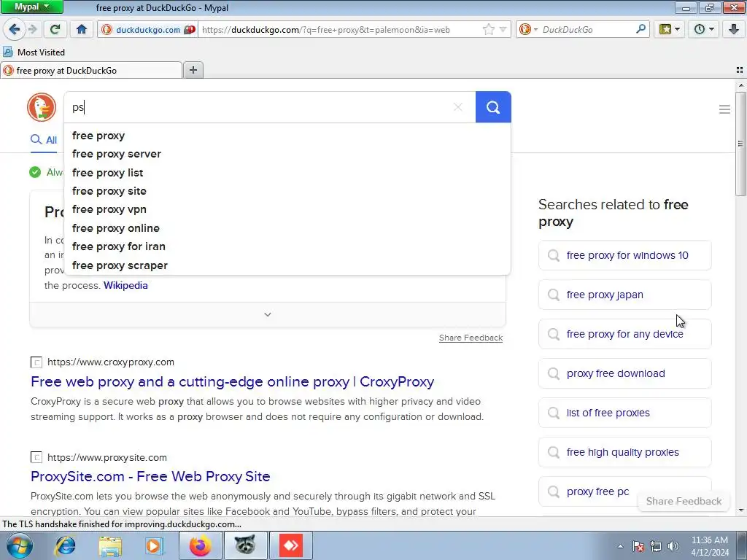Launch Internet Explorer from taskbar
Screen dimensions: 747x560
[x=65, y=545]
